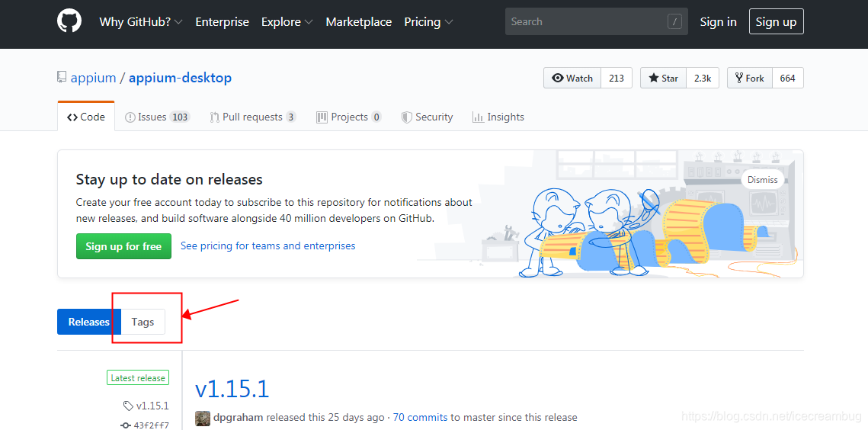
Task: Click the Sign in link
Action: point(718,22)
